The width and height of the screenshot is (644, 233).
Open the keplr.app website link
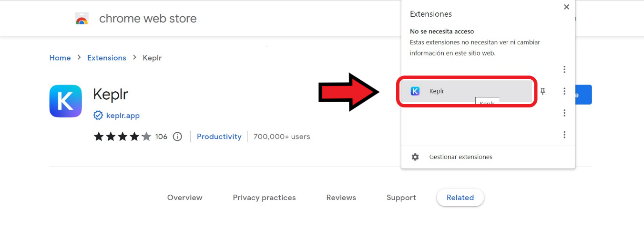tap(123, 116)
